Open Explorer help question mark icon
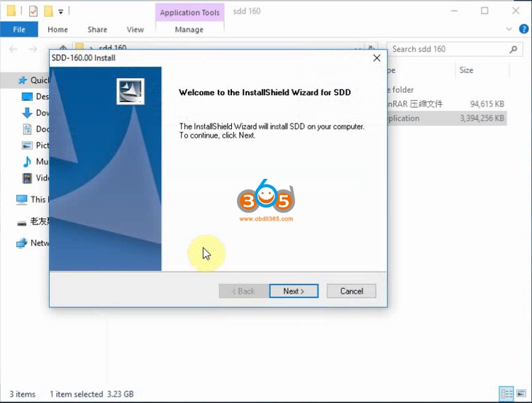The width and height of the screenshot is (532, 403). pyautogui.click(x=523, y=29)
